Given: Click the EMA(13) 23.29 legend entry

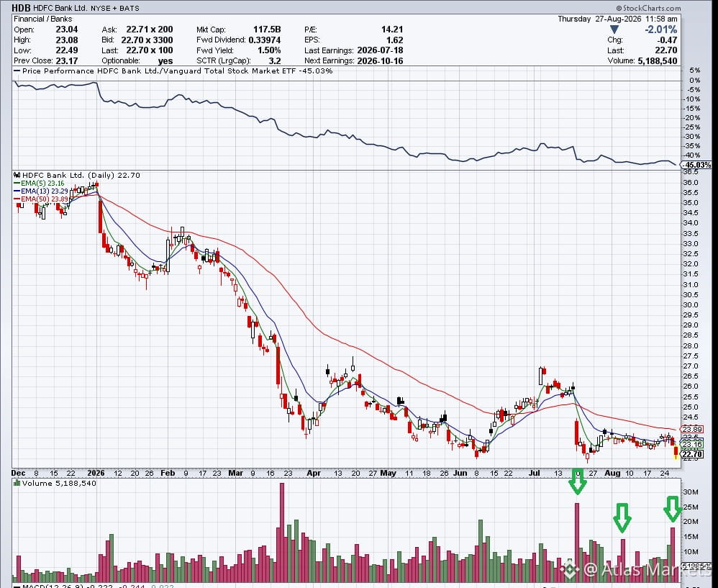Looking at the screenshot, I should pyautogui.click(x=41, y=191).
